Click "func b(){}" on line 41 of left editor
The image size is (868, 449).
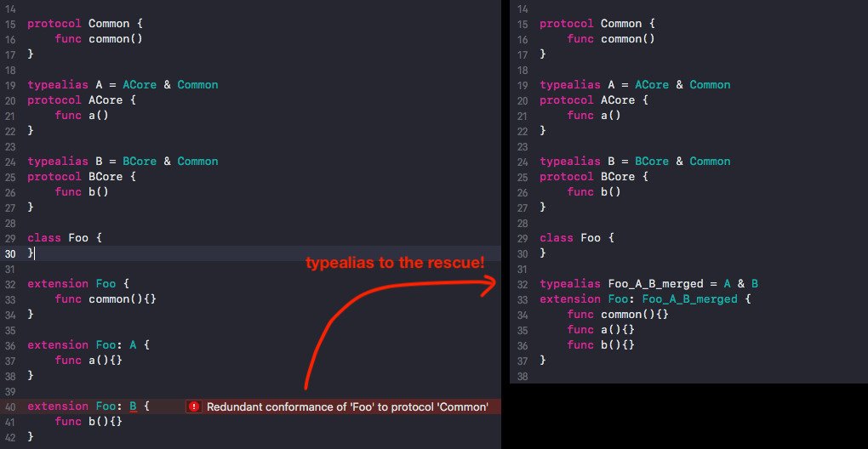point(88,422)
